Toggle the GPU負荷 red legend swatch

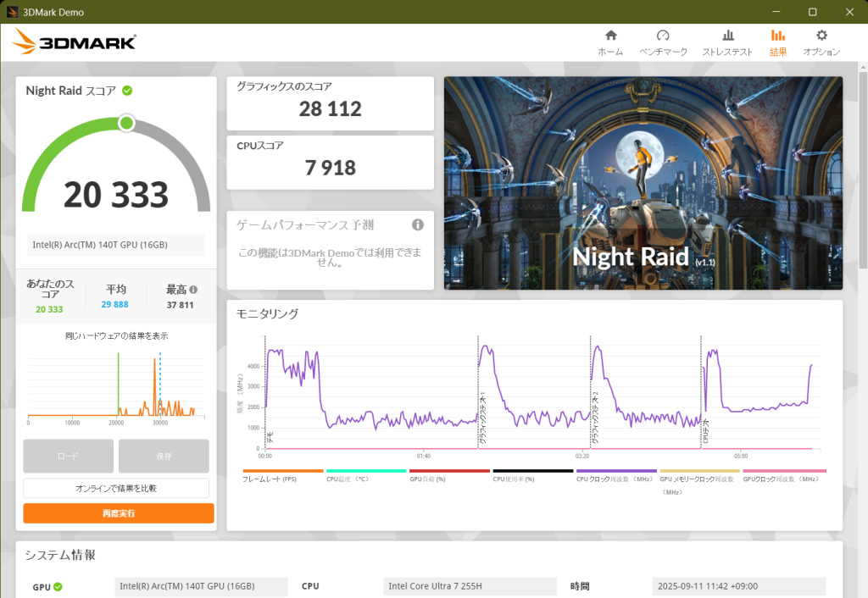(x=449, y=471)
